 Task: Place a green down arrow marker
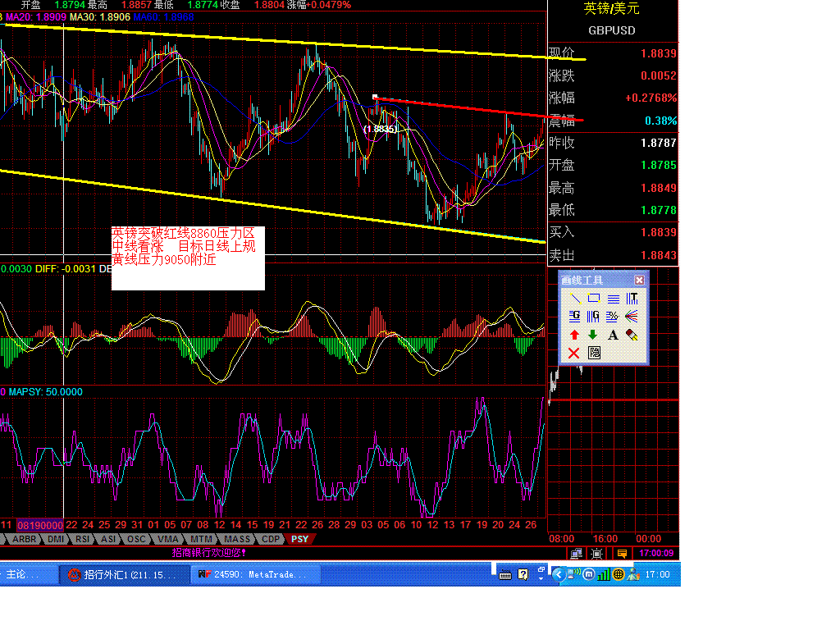click(594, 335)
